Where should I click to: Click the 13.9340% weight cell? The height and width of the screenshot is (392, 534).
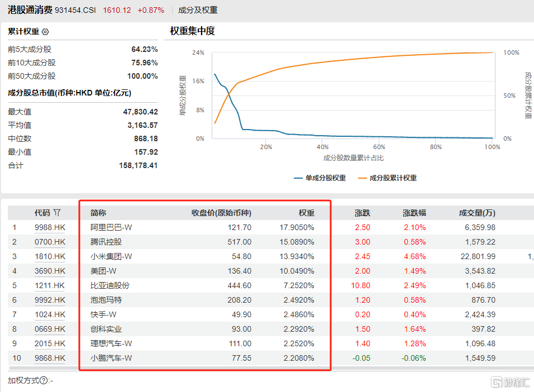tap(297, 256)
